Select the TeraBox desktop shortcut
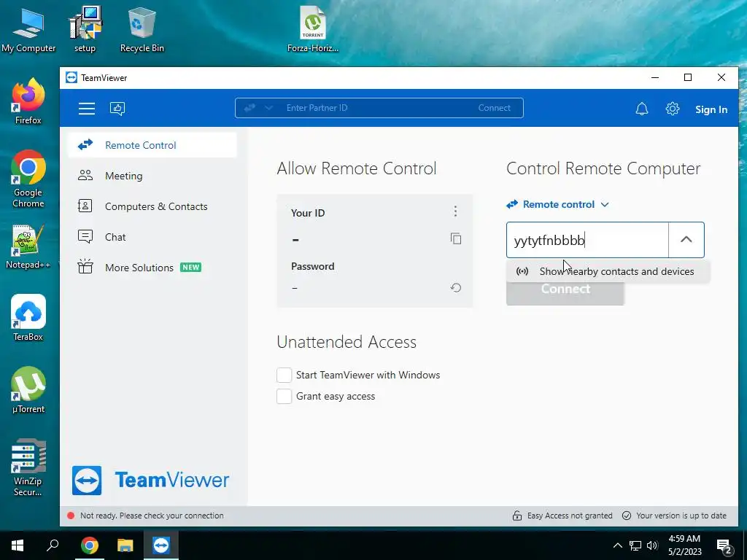Screen dimensions: 747x560 (x=28, y=318)
